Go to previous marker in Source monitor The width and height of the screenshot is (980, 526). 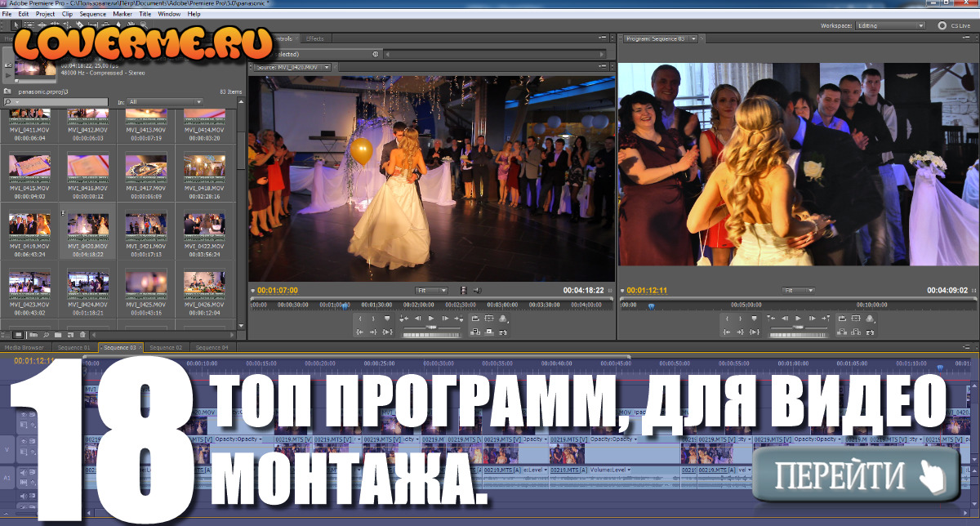point(403,319)
